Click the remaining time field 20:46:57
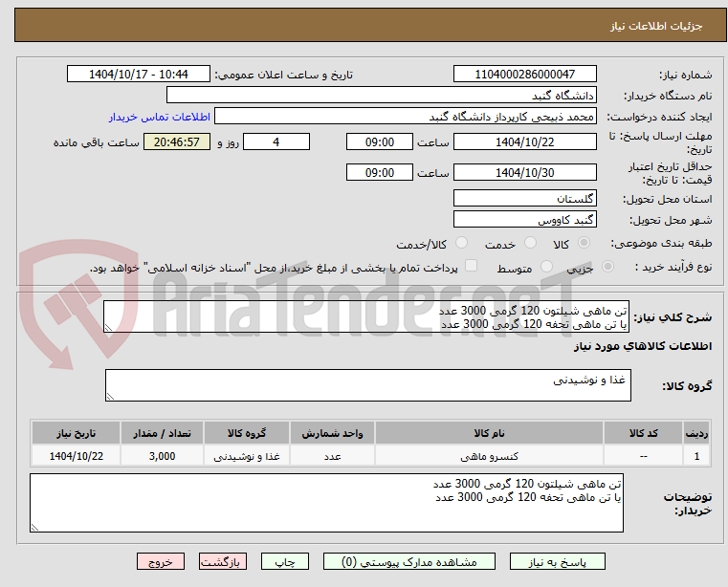 (x=177, y=141)
